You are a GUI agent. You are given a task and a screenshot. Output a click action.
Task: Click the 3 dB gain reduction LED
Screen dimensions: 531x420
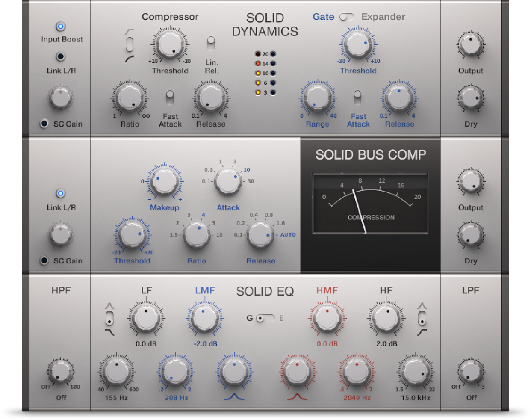coord(258,92)
